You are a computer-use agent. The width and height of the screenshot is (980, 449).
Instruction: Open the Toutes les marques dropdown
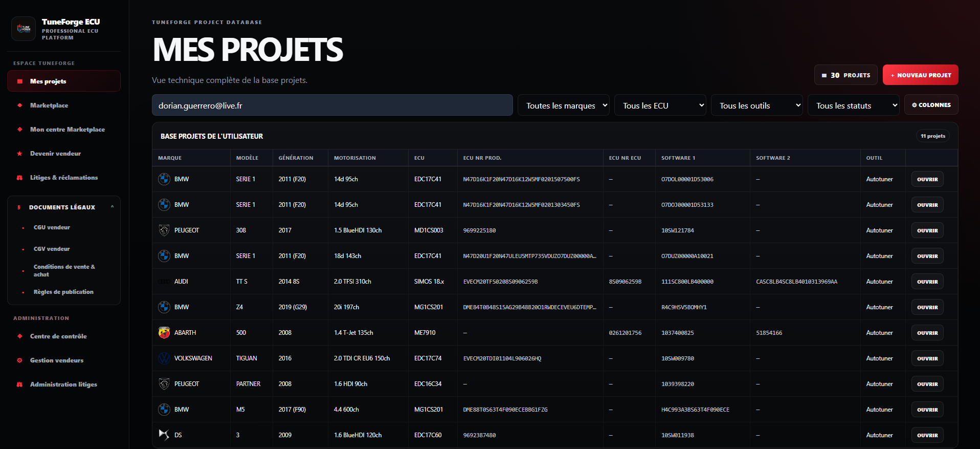point(564,105)
